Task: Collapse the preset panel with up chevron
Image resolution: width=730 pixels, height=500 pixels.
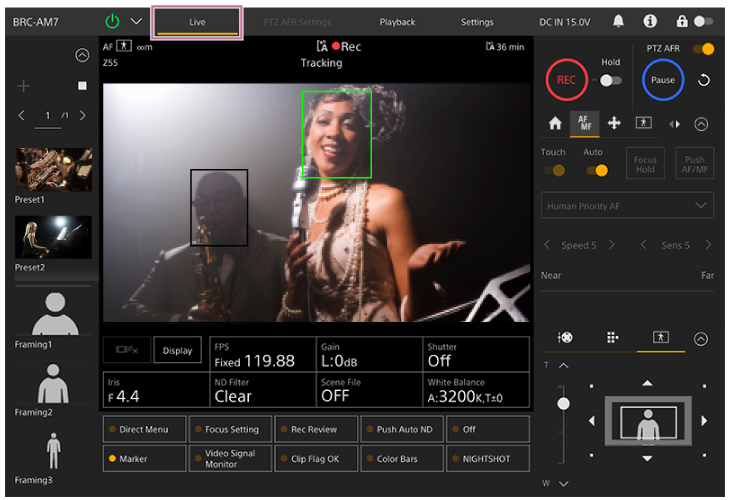Action: point(82,56)
